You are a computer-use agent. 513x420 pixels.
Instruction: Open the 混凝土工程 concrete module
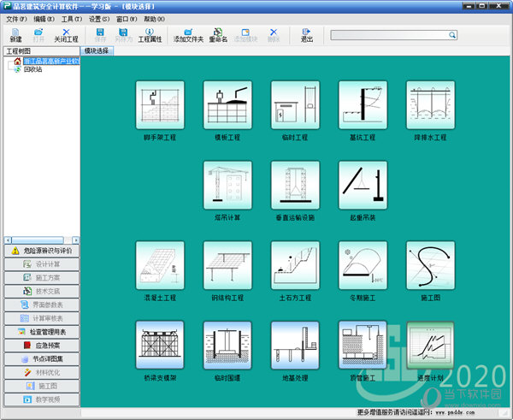click(x=160, y=265)
